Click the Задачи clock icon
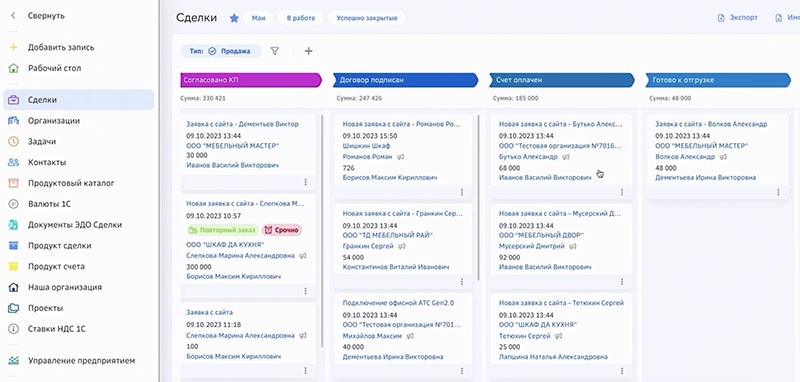Image resolution: width=800 pixels, height=382 pixels. [x=13, y=142]
